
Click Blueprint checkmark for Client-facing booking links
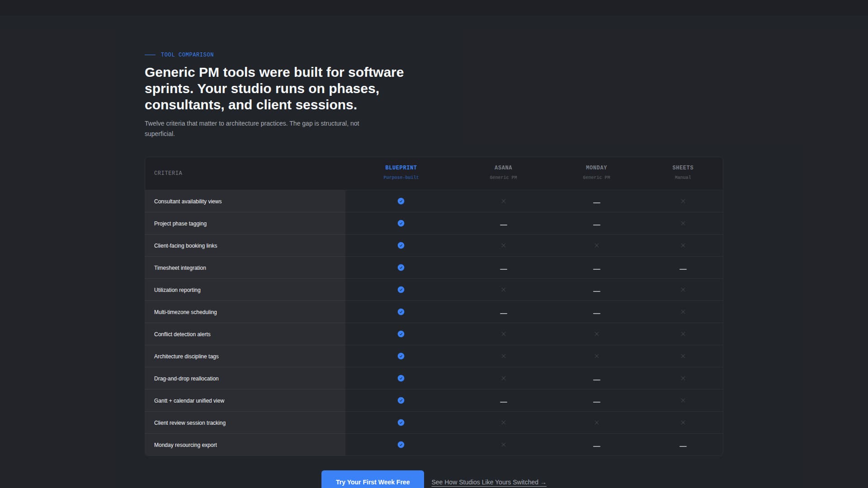click(401, 245)
